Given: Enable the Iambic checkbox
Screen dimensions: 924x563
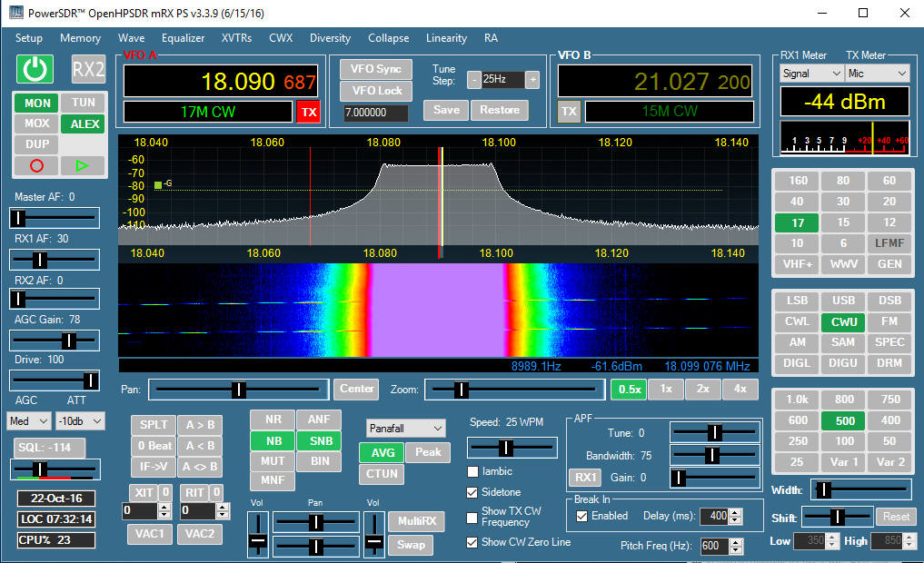Looking at the screenshot, I should pos(472,471).
